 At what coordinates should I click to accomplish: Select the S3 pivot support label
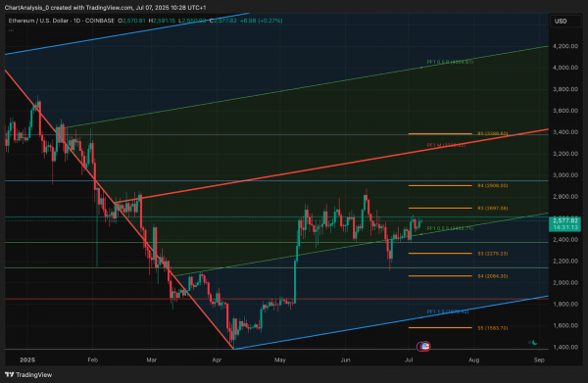(493, 254)
